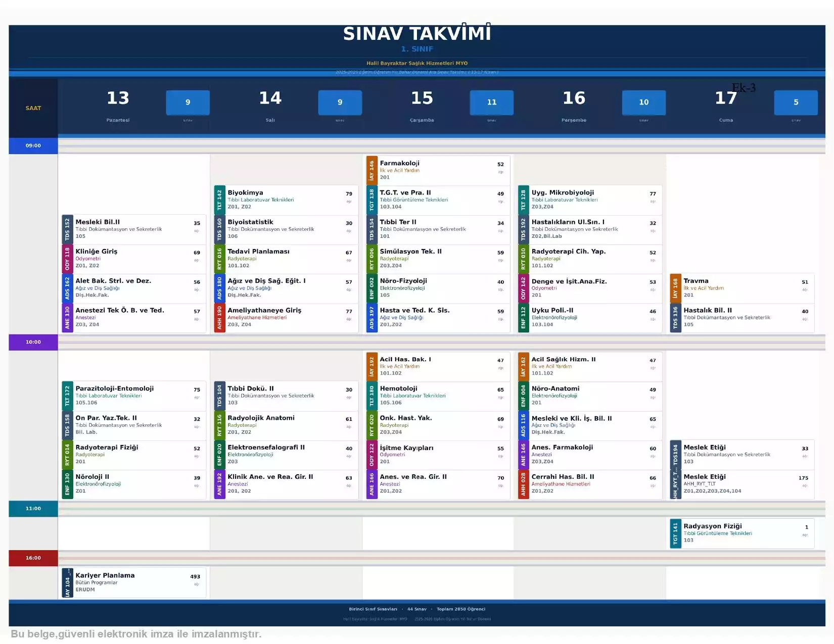Click the AHH 028 tag on Cerrahi Has. Bil. II

pyautogui.click(x=523, y=484)
